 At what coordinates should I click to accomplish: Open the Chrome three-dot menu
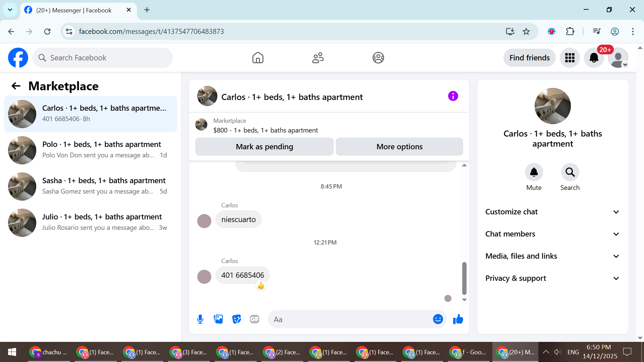tap(633, 32)
